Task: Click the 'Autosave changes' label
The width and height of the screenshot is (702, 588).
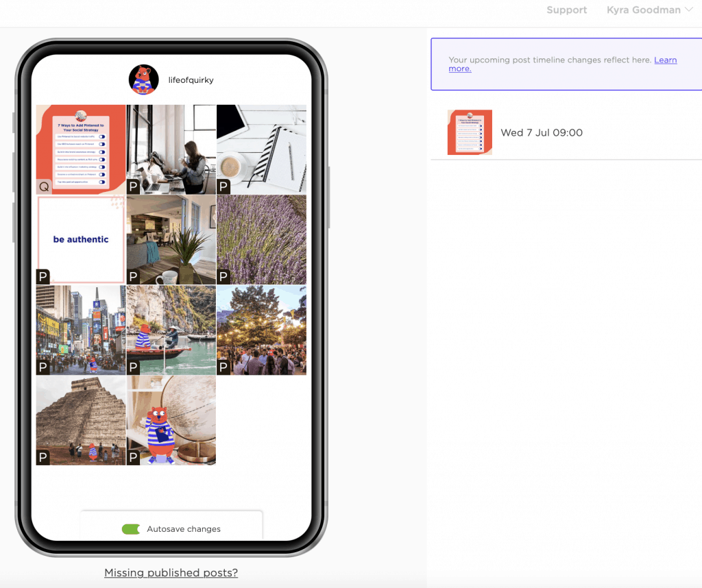Action: (184, 529)
